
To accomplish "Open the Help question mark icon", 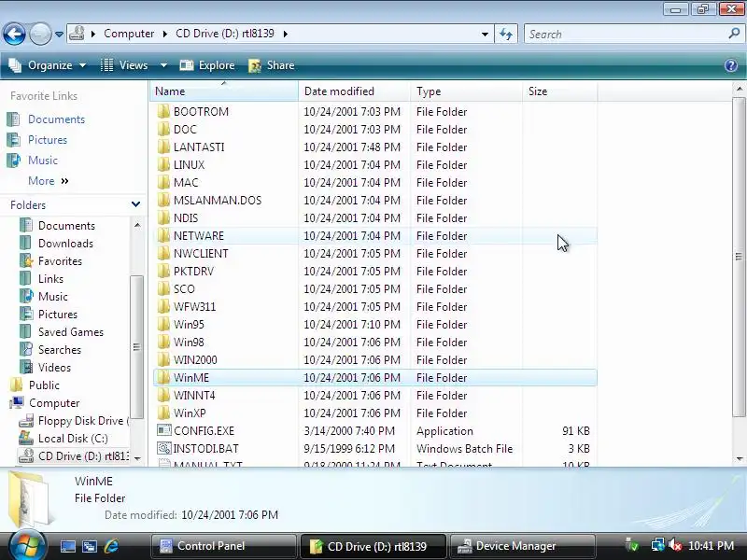I will [731, 65].
